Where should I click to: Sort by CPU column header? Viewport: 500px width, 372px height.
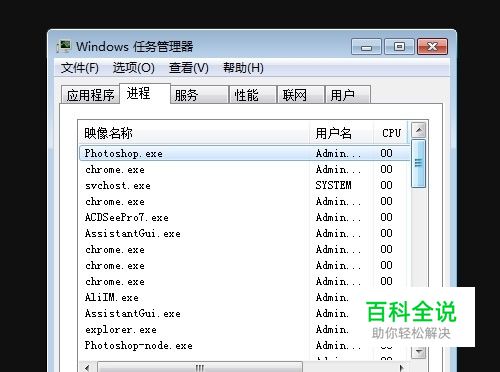[x=391, y=133]
